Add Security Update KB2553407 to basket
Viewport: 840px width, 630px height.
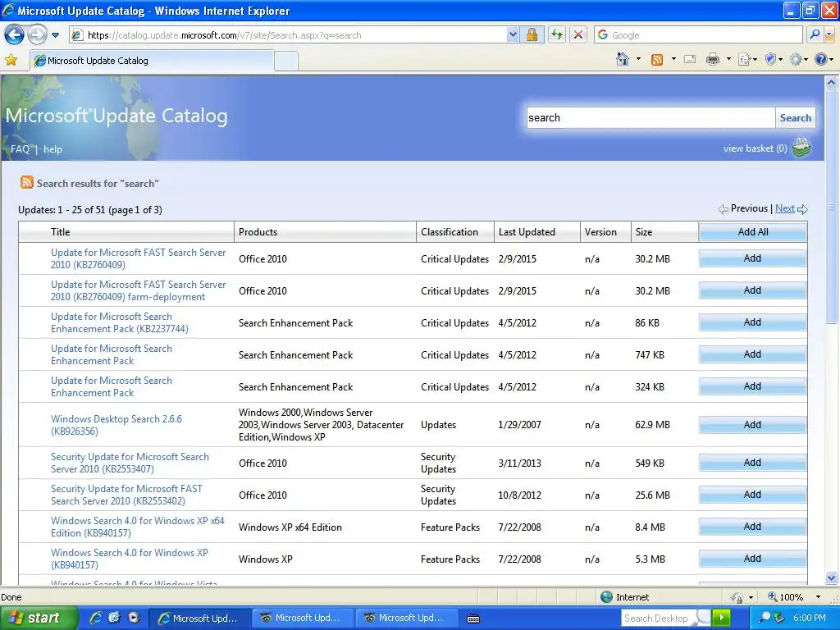[753, 463]
